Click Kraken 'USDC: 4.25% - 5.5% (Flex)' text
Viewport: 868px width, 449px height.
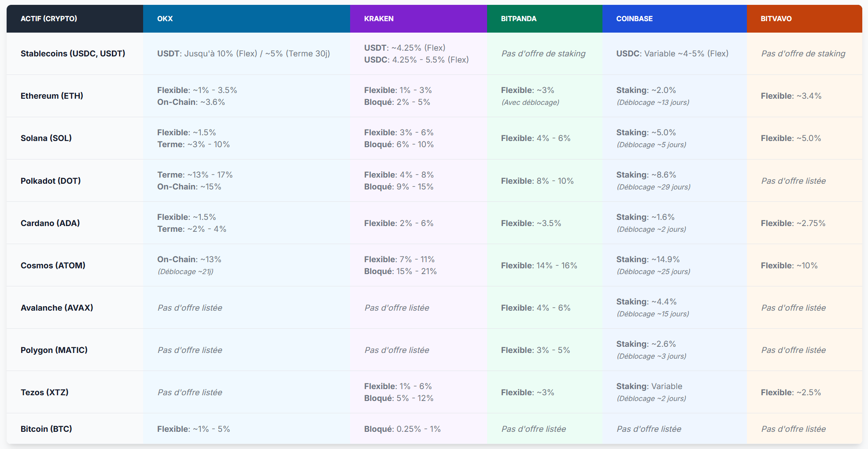click(416, 60)
